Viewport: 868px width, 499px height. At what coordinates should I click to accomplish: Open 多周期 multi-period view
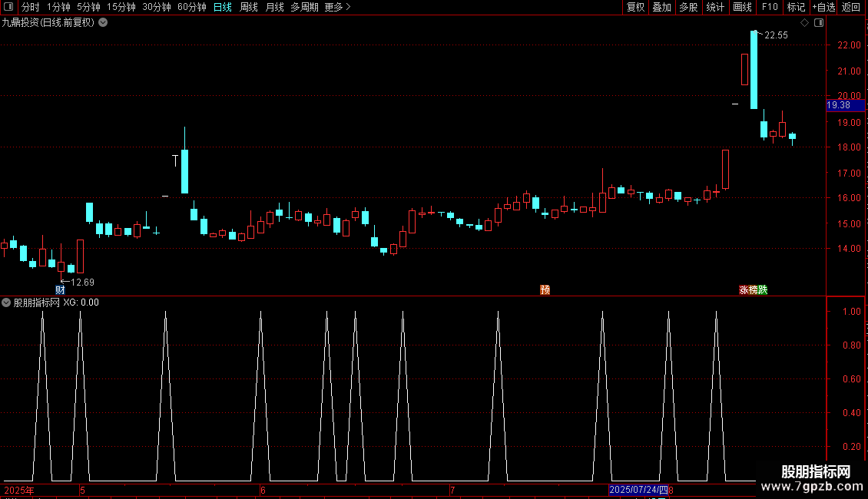point(304,7)
